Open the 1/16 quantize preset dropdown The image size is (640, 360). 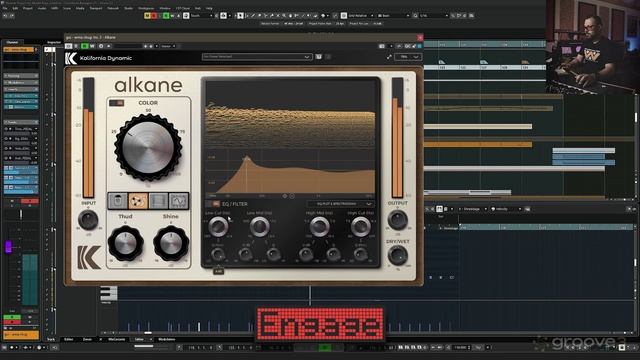(433, 16)
